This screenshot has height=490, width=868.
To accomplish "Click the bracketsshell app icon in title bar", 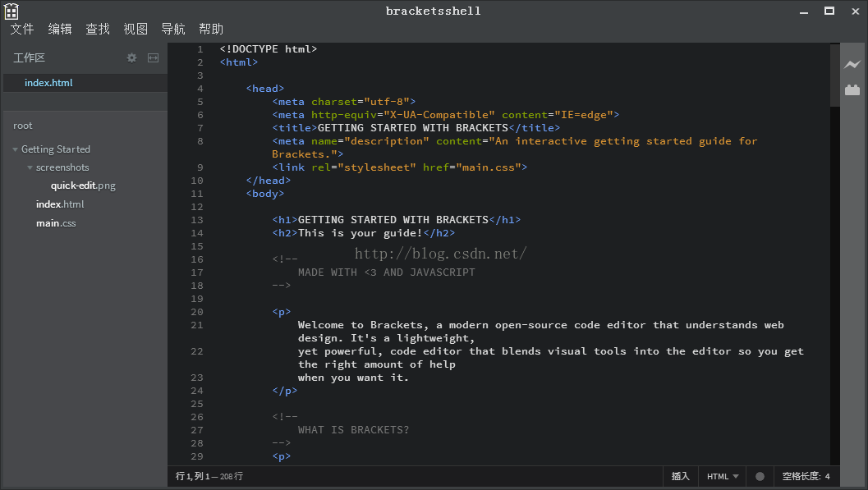I will [11, 11].
